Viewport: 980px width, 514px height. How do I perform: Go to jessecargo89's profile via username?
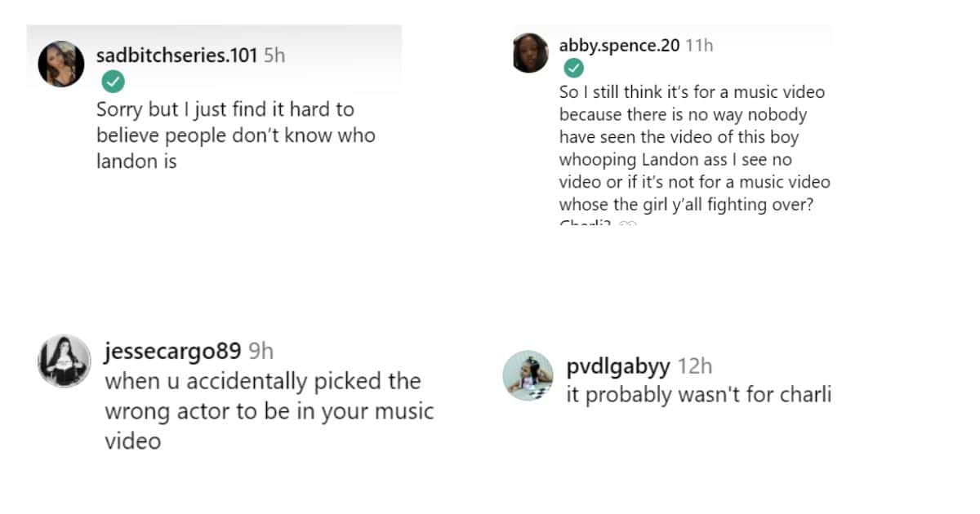[x=172, y=352]
